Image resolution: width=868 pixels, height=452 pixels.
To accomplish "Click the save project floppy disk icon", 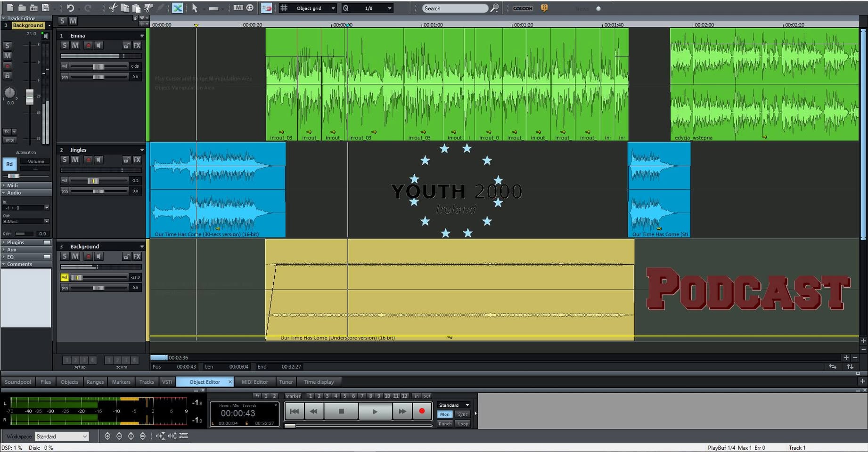I will tap(46, 8).
